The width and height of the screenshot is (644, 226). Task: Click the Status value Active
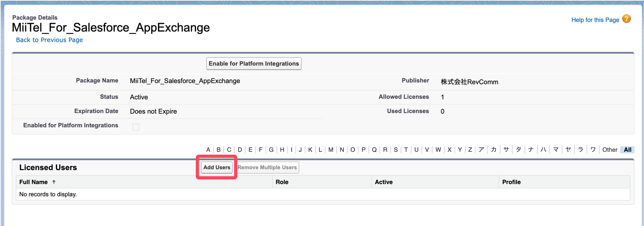click(139, 97)
